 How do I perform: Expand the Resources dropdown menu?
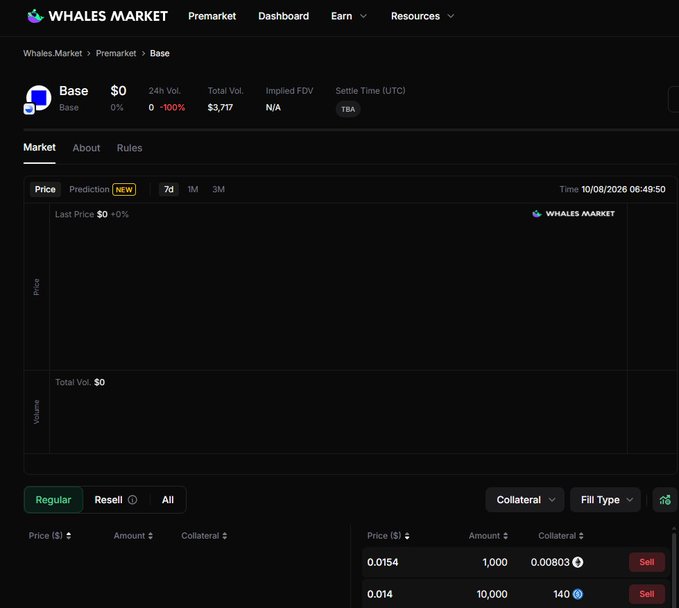(422, 16)
